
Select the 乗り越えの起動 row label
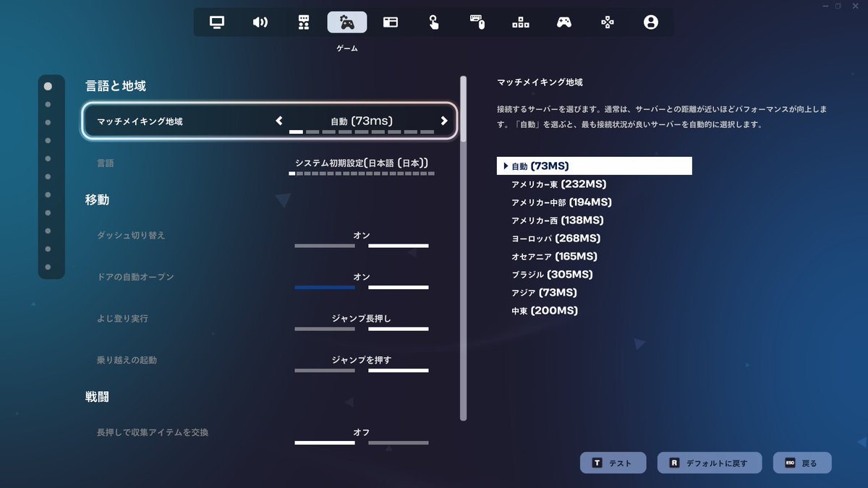pos(127,360)
